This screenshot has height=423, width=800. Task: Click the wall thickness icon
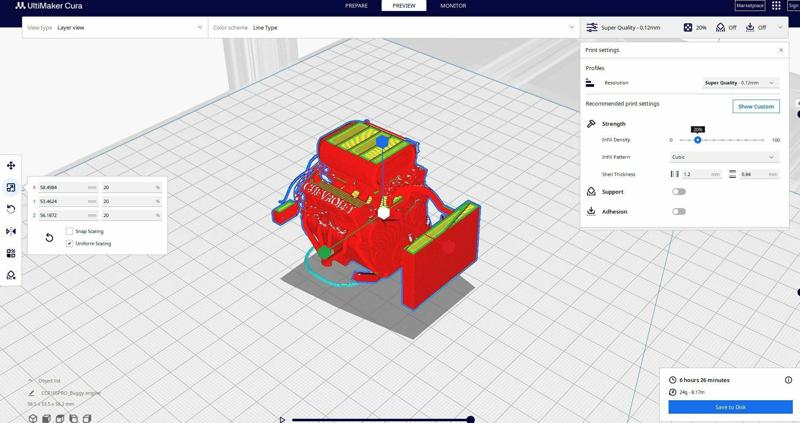coord(674,174)
